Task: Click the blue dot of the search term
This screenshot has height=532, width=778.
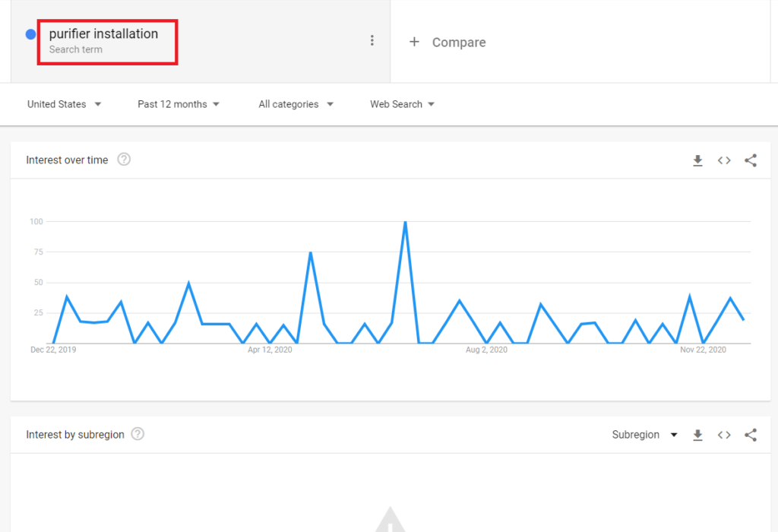Action: tap(31, 34)
